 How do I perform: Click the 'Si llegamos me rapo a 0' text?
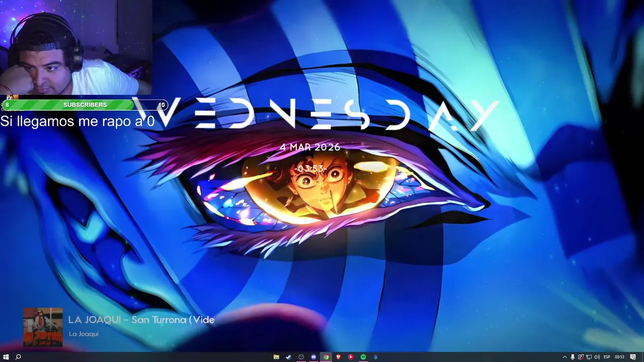pyautogui.click(x=77, y=121)
